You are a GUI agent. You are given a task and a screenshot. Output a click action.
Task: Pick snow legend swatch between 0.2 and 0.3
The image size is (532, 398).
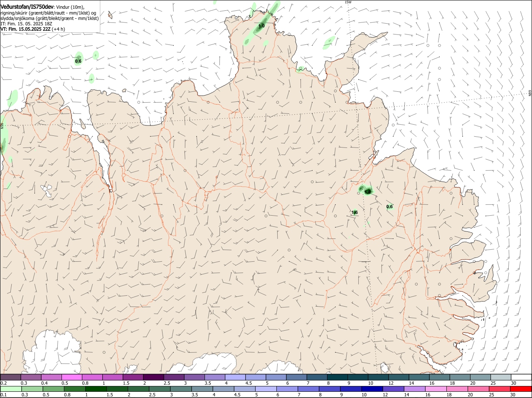pos(10,377)
